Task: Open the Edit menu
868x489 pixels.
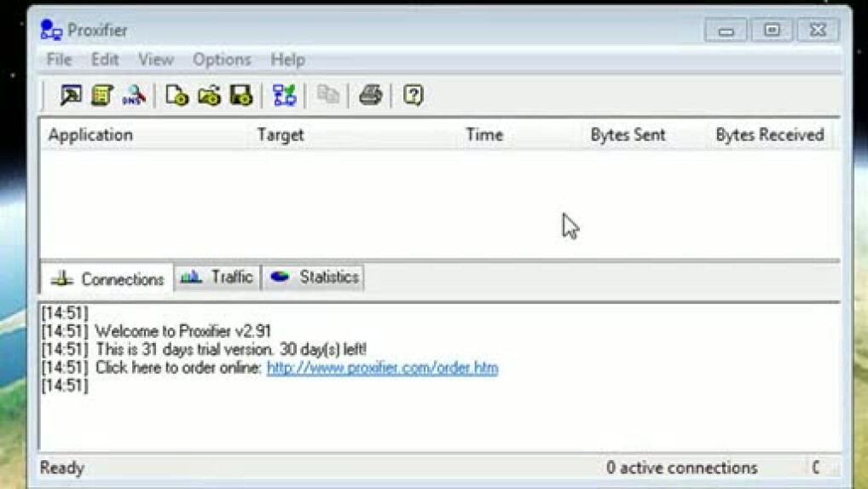Action: (105, 60)
